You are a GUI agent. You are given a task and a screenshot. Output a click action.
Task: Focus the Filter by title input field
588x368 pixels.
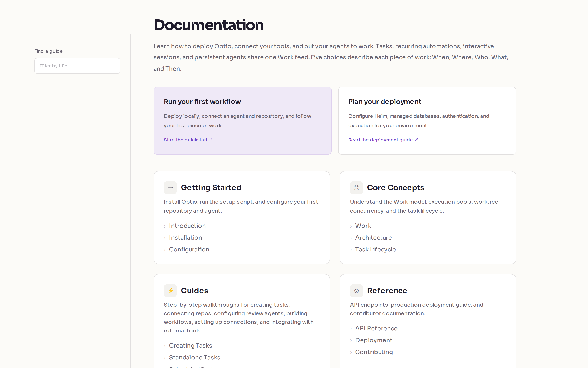click(77, 66)
